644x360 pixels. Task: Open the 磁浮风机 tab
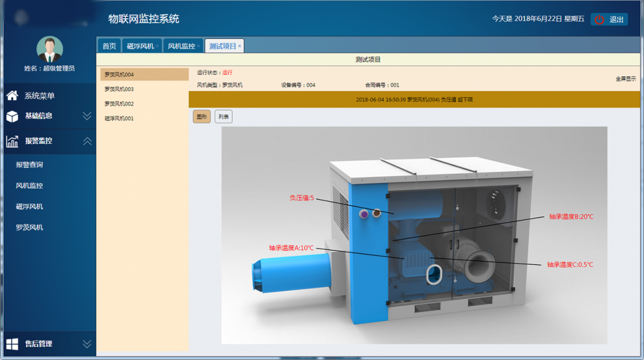tap(140, 46)
